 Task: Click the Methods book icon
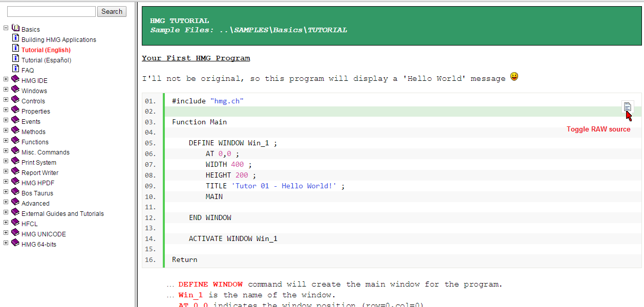[15, 130]
